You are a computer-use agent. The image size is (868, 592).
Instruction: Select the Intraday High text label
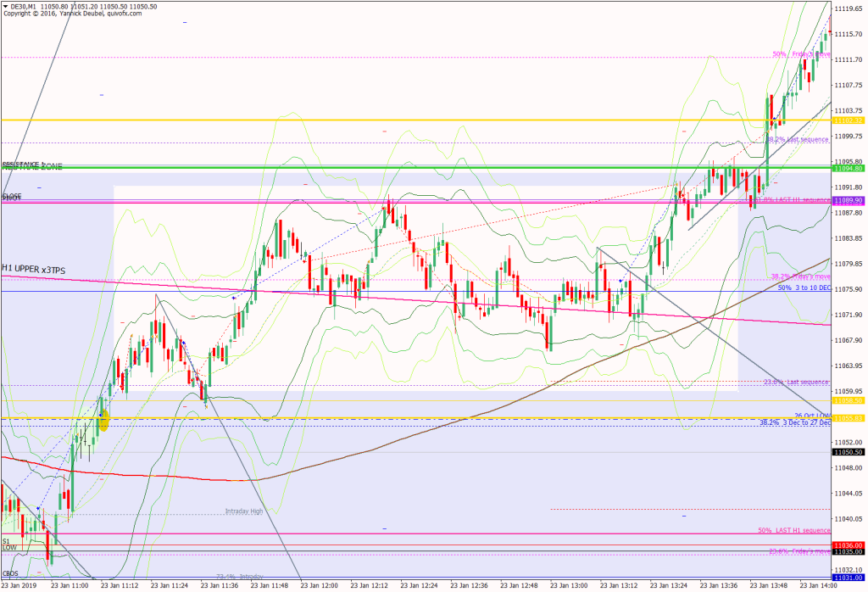pyautogui.click(x=244, y=511)
